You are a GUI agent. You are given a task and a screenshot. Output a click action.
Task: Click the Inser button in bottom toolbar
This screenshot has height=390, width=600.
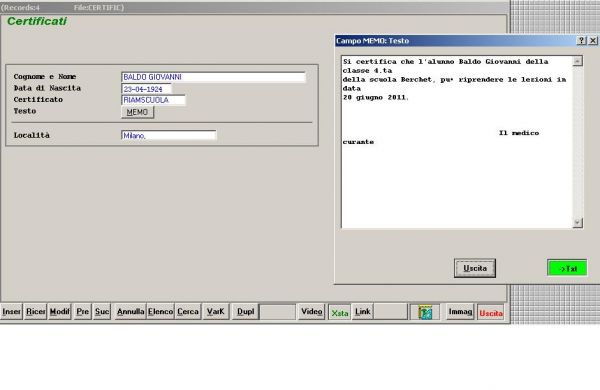pos(11,312)
